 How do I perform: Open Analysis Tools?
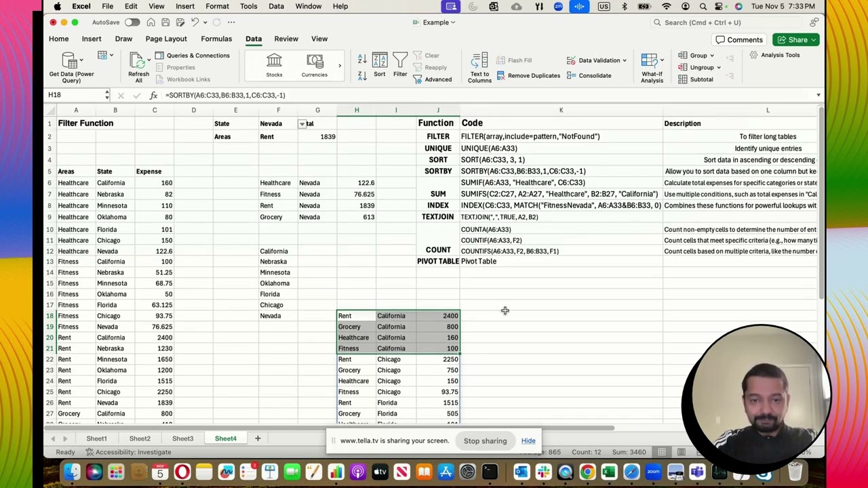pyautogui.click(x=774, y=55)
